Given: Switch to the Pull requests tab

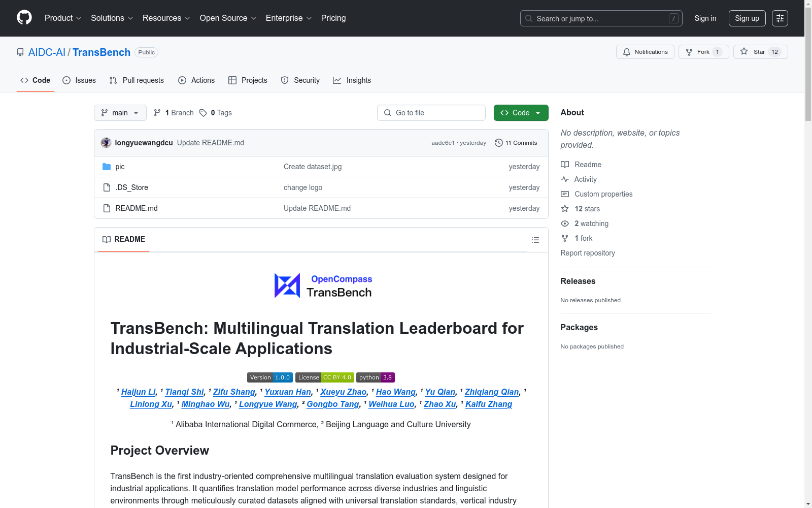Looking at the screenshot, I should [137, 80].
